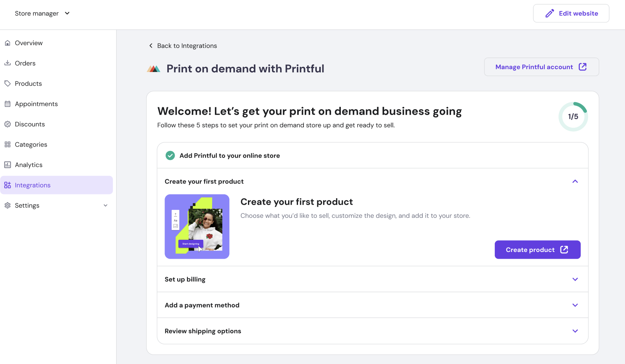This screenshot has height=364, width=625.
Task: Collapse the Create your first product section
Action: tap(575, 182)
